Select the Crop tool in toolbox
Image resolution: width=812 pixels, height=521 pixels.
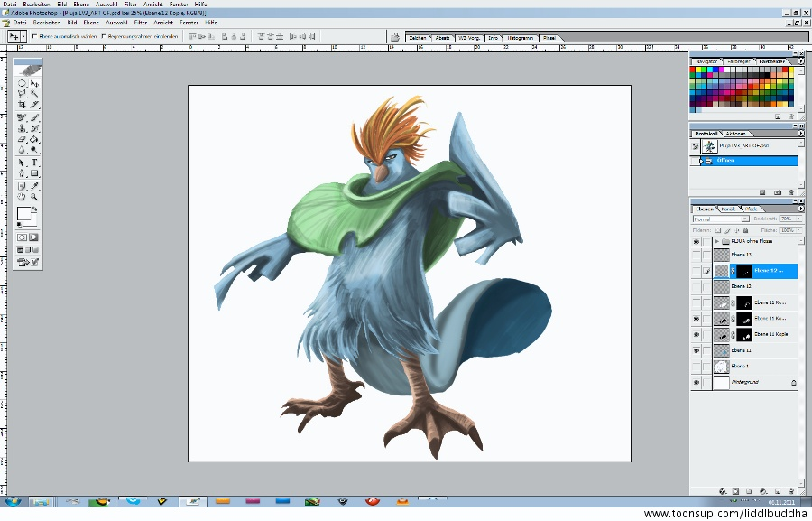pos(22,105)
